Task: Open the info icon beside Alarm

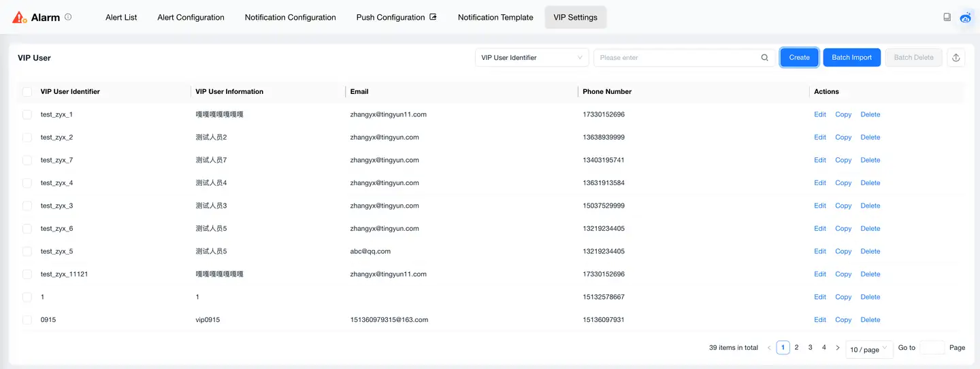Action: click(68, 17)
